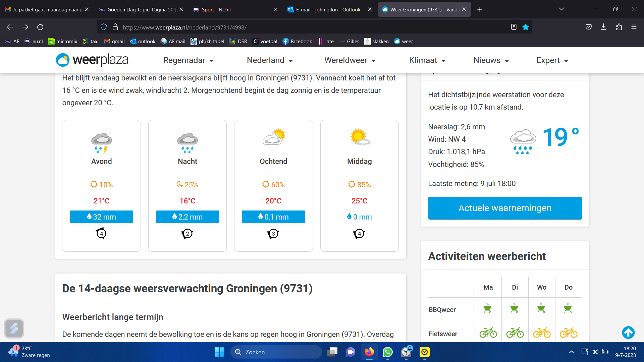Expand the Regenradar dropdown menu

(188, 60)
